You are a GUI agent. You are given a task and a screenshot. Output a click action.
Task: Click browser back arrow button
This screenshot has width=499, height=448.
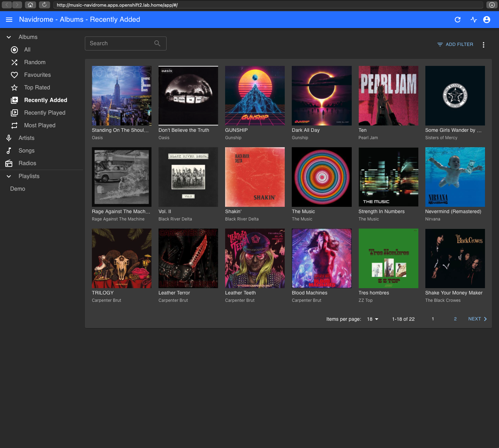tap(7, 5)
